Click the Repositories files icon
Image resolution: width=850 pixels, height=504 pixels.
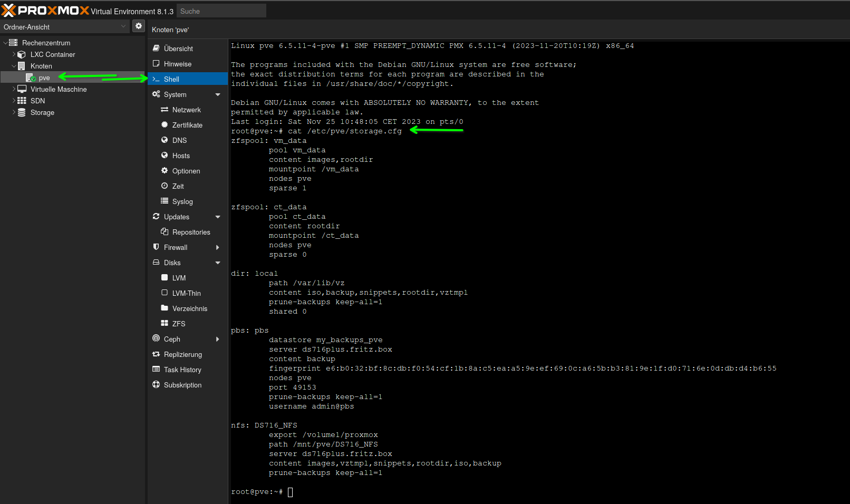coord(165,232)
